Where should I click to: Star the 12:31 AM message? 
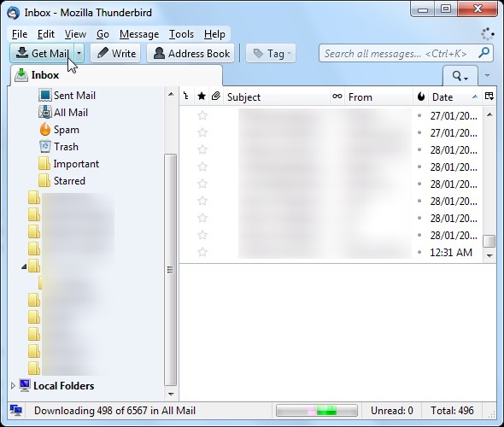coord(202,252)
